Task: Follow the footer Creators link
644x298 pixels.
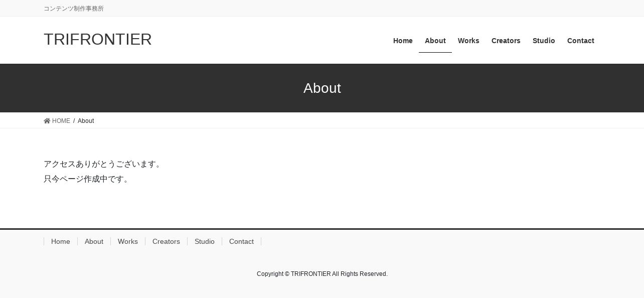Action: [x=166, y=241]
